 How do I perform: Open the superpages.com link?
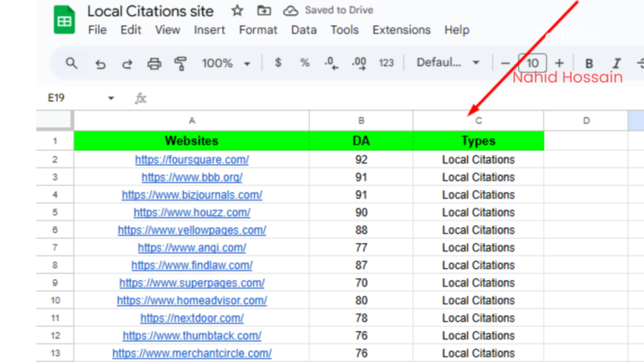[x=192, y=283]
